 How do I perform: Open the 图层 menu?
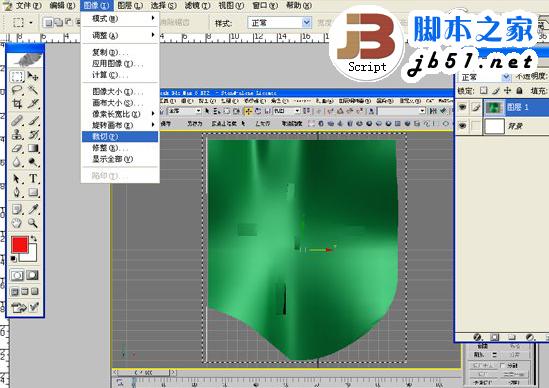point(130,5)
